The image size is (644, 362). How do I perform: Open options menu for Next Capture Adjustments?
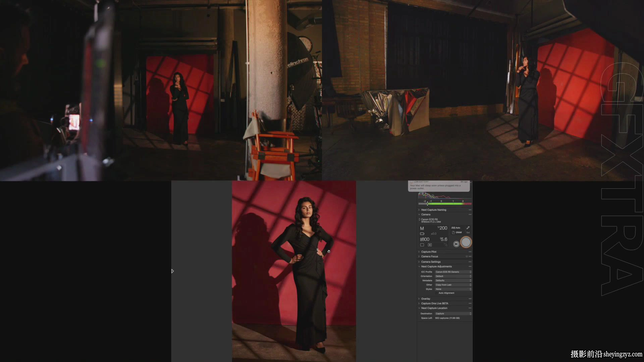click(x=470, y=266)
